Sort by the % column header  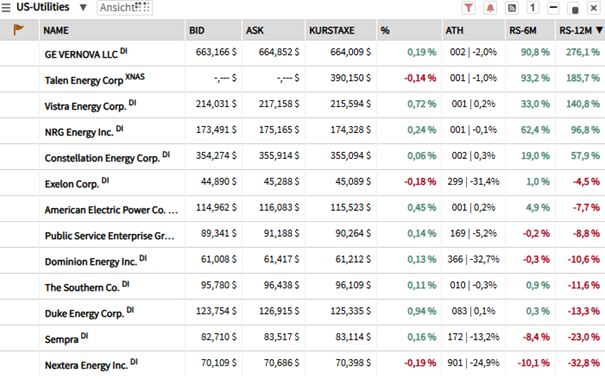[x=385, y=30]
